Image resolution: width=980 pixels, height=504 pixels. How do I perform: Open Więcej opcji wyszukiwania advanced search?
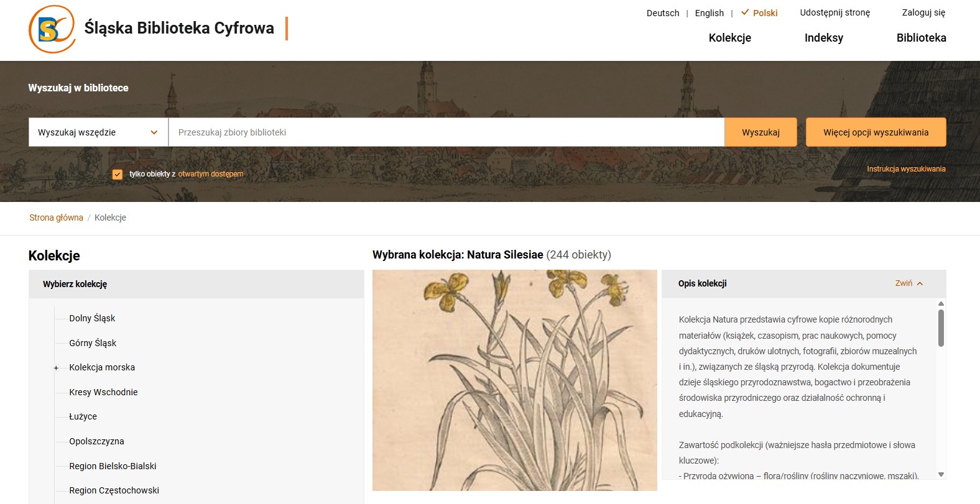coord(876,132)
